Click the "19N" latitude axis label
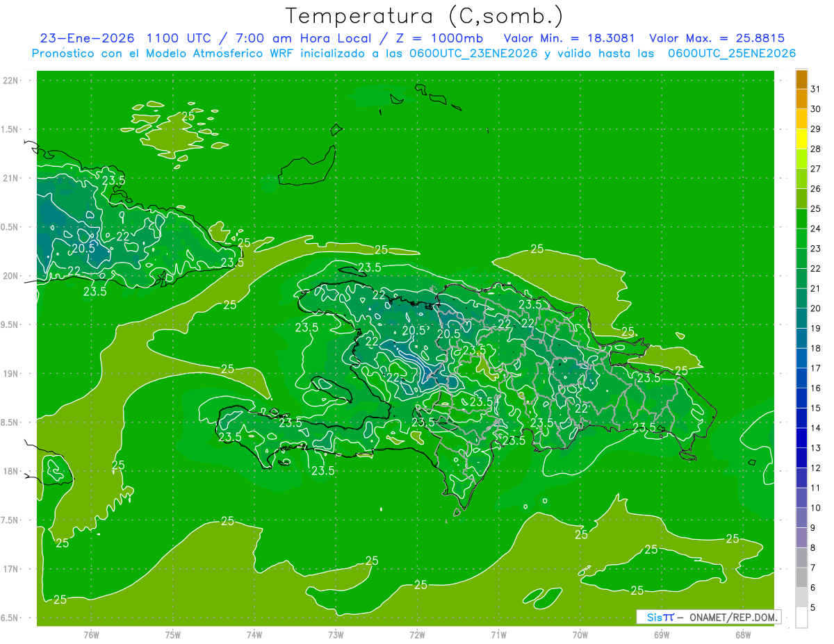Image resolution: width=834 pixels, height=644 pixels. pyautogui.click(x=11, y=374)
